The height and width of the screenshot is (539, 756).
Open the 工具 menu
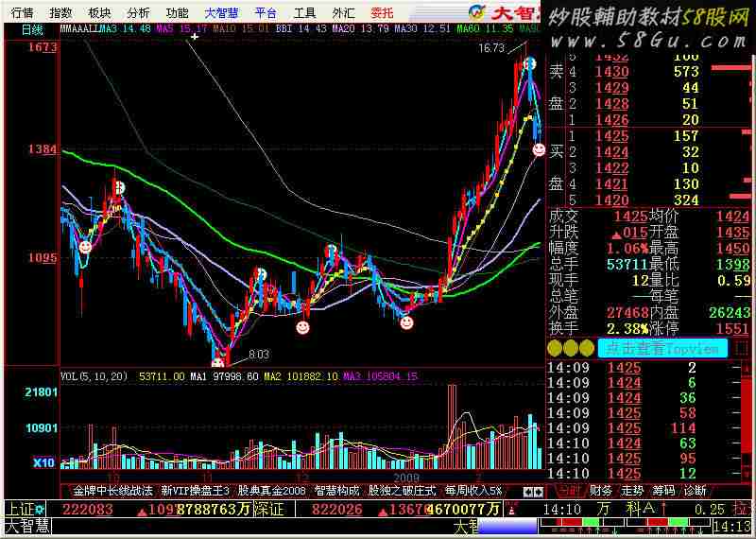(x=304, y=12)
